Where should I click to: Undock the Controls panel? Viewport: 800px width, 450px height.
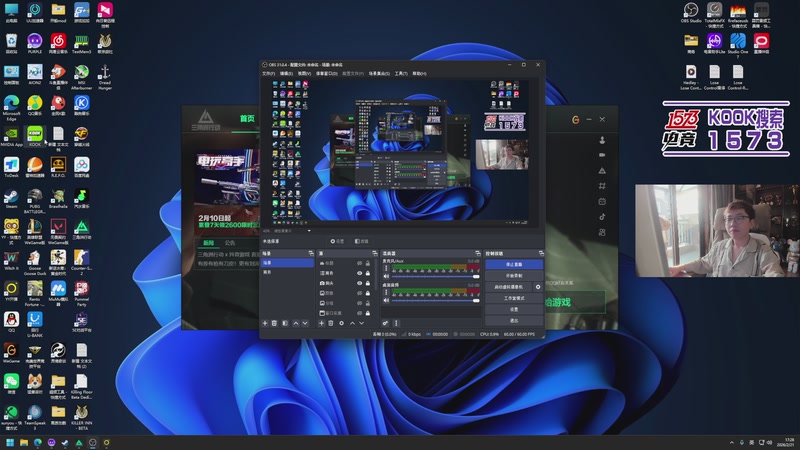point(541,253)
